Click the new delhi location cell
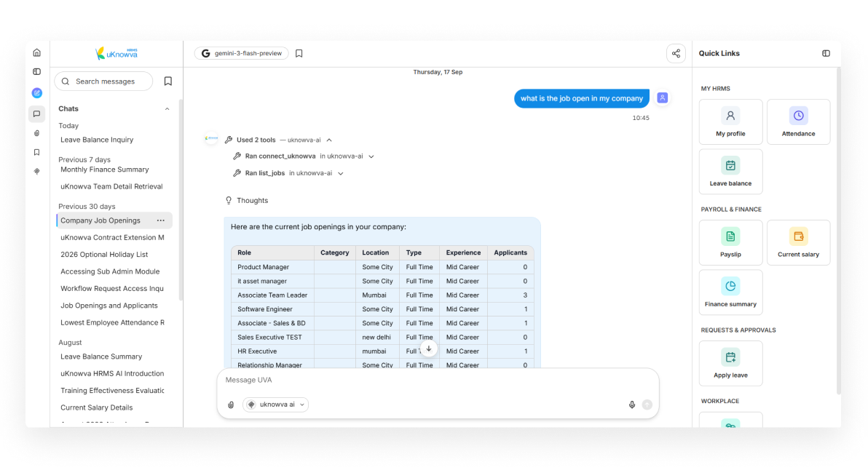The height and width of the screenshot is (470, 868). (377, 338)
